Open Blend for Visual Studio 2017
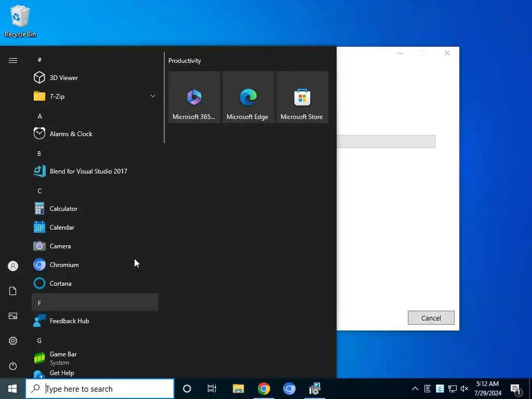 (95, 171)
